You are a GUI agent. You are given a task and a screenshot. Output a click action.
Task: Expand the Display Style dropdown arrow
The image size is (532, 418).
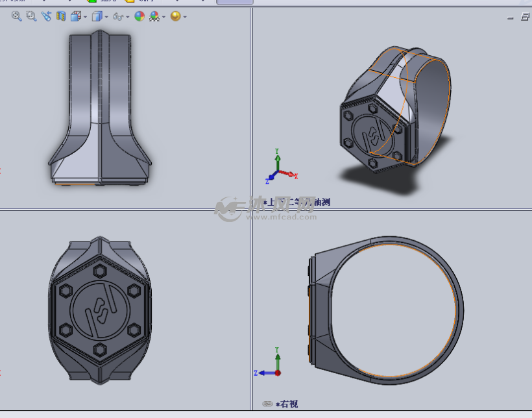pyautogui.click(x=106, y=17)
